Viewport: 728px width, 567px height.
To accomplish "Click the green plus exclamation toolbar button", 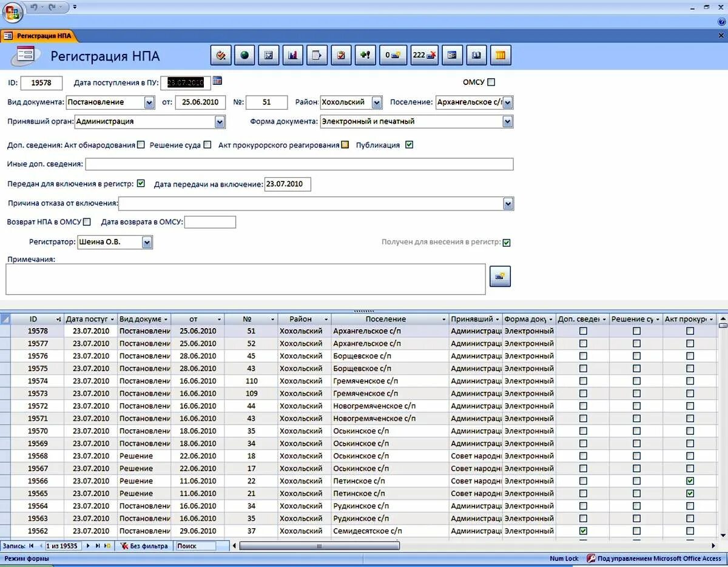I will click(365, 55).
